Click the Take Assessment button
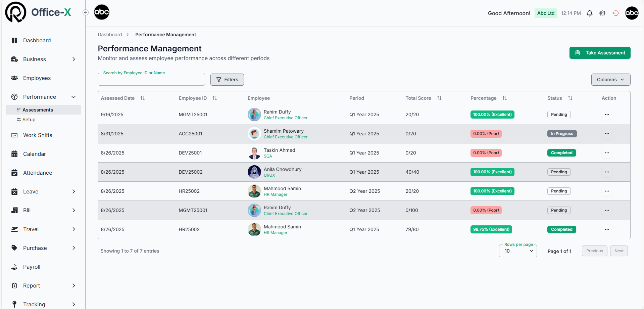The image size is (644, 309). (x=600, y=53)
